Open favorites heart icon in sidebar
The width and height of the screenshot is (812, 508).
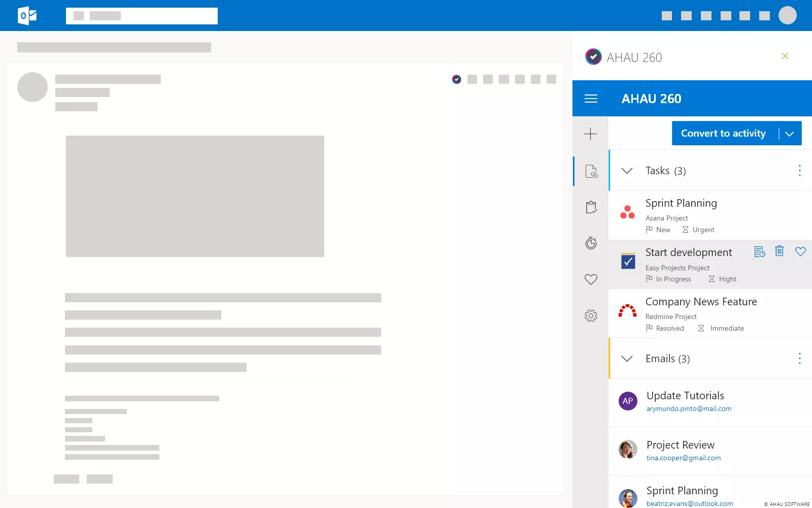point(591,279)
